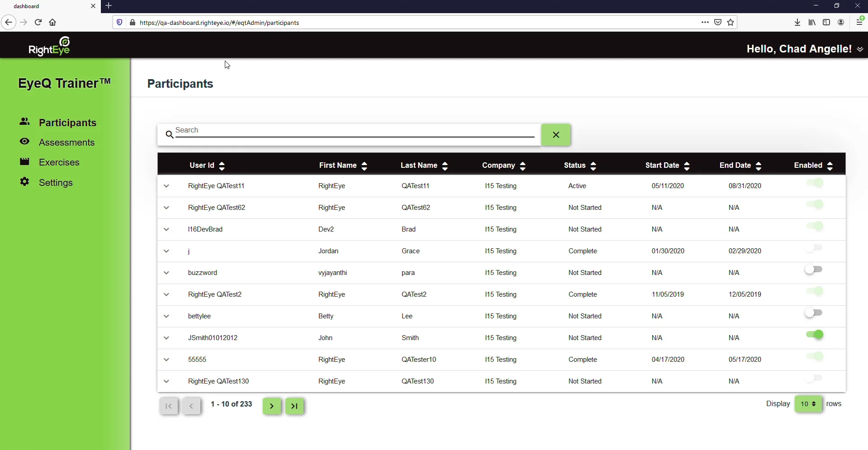Toggle Enabled switch for user 55555
This screenshot has width=868, height=450.
click(815, 357)
